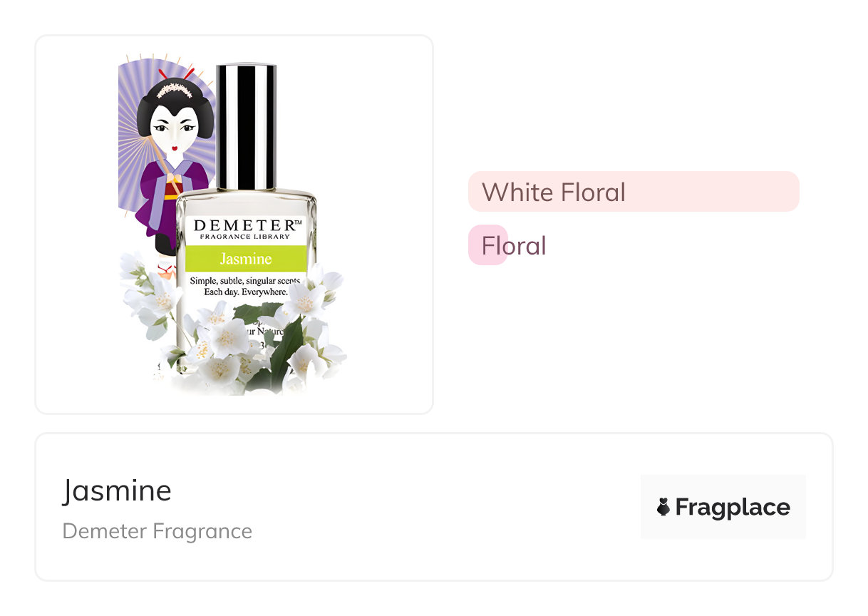
Task: Click the Fragrance Library text on bottle
Action: pyautogui.click(x=244, y=237)
